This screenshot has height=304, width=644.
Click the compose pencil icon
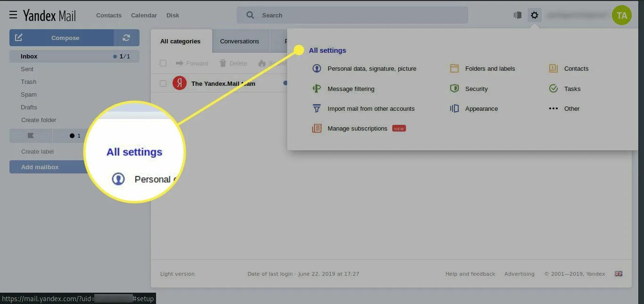[19, 38]
